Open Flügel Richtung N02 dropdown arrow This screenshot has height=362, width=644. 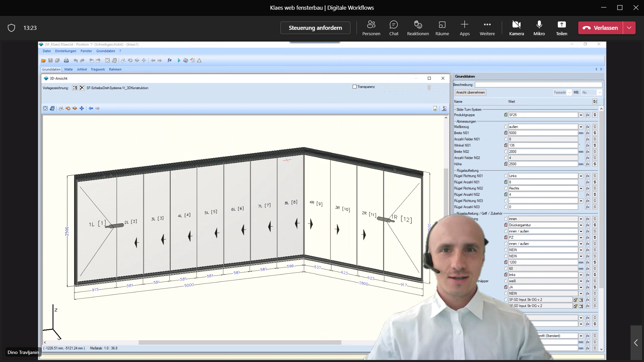(x=581, y=188)
